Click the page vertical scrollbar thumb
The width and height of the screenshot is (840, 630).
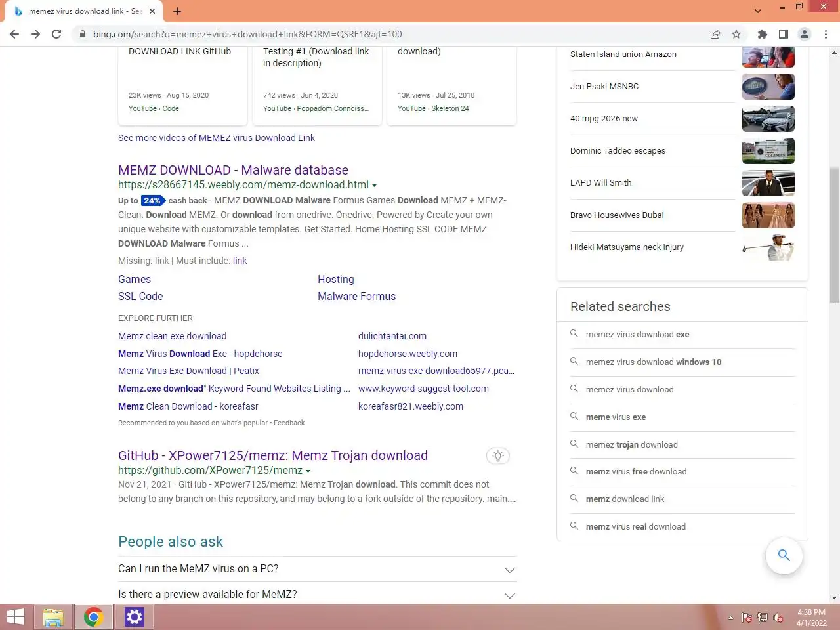pyautogui.click(x=834, y=234)
